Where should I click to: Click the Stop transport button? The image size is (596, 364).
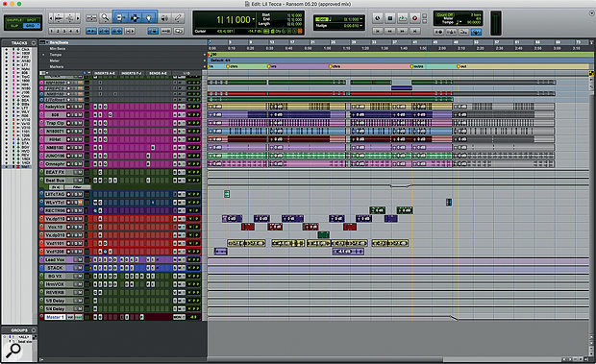tap(390, 18)
